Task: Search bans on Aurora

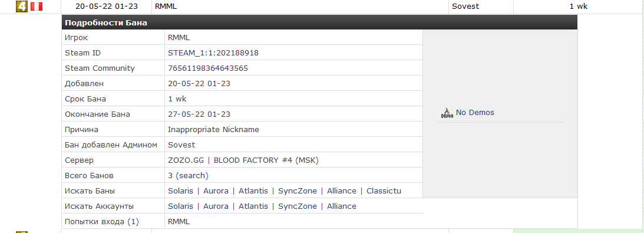Action: 216,191
